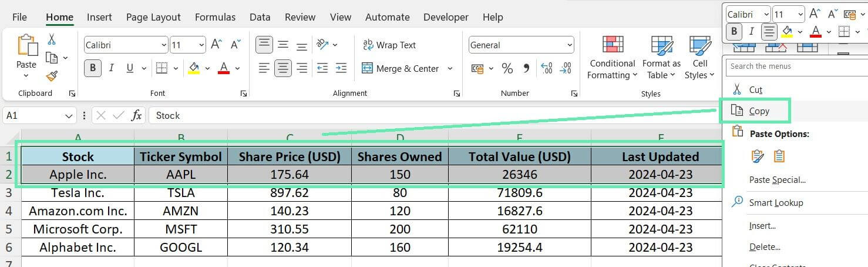868x267 pixels.
Task: Click the red Font Color in mini toolbar
Action: [815, 31]
